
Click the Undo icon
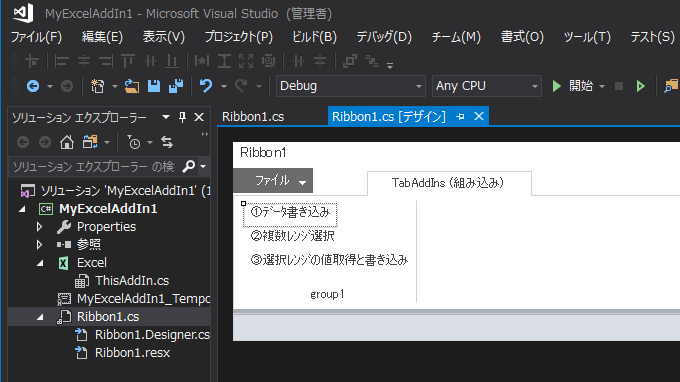coord(206,86)
